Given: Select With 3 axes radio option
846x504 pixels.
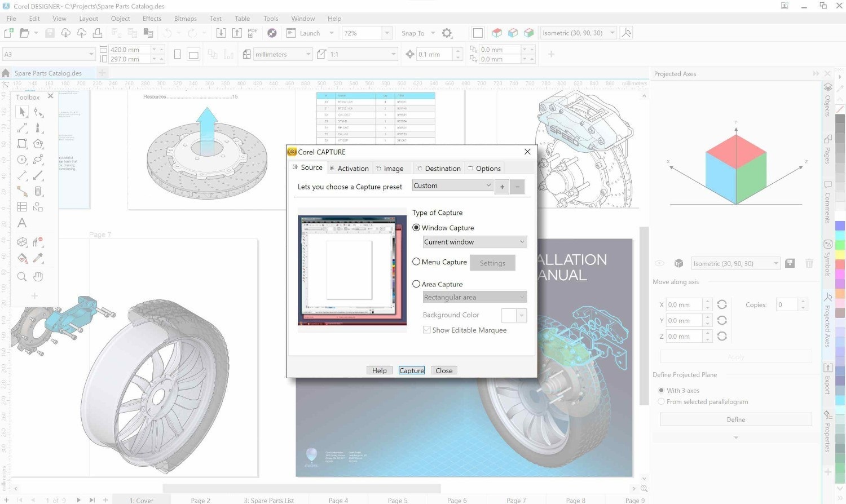Looking at the screenshot, I should (x=661, y=390).
